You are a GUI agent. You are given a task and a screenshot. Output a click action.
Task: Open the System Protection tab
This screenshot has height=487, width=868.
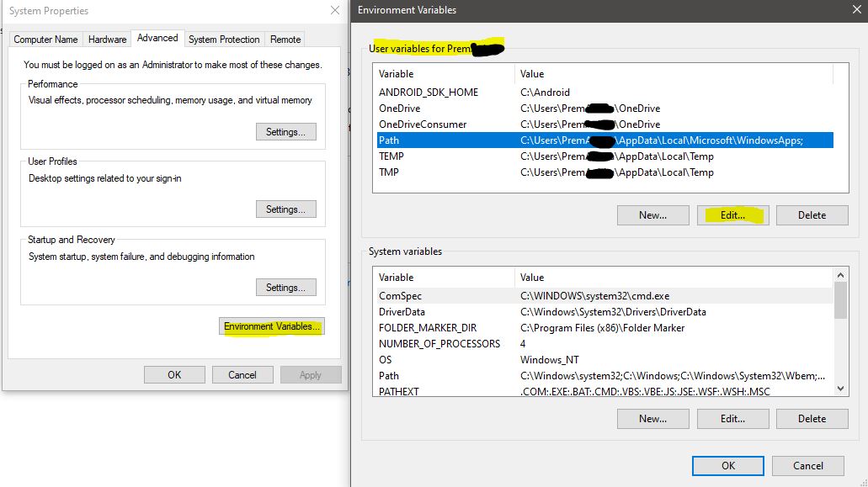pos(223,39)
